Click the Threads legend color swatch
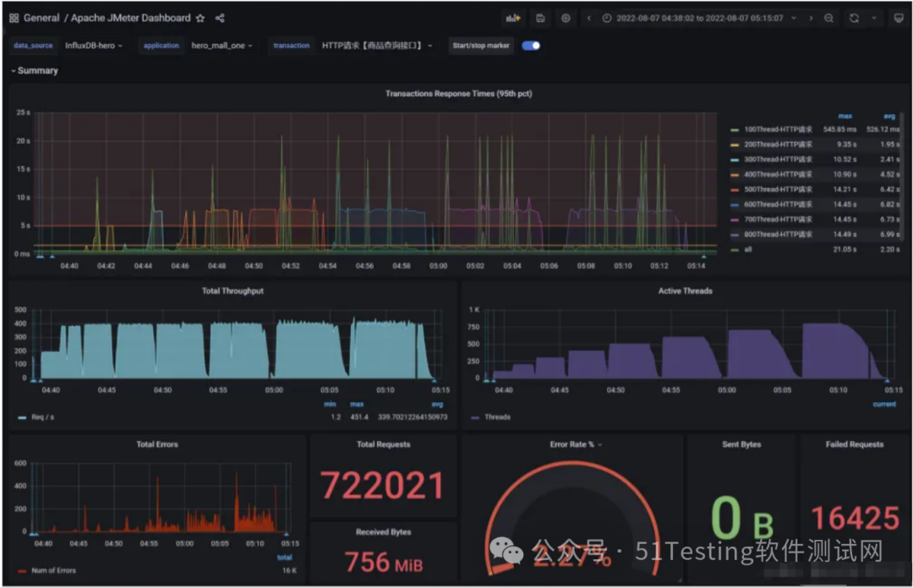 coord(475,417)
